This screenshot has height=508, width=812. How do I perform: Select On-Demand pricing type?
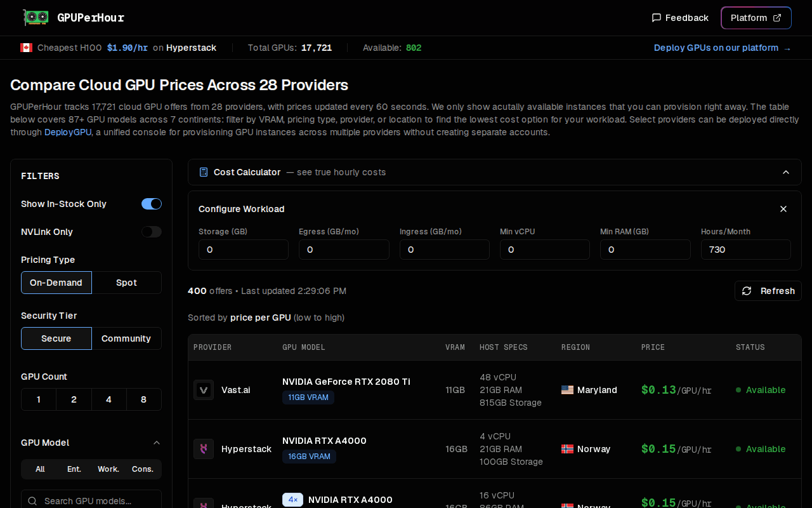tap(56, 283)
